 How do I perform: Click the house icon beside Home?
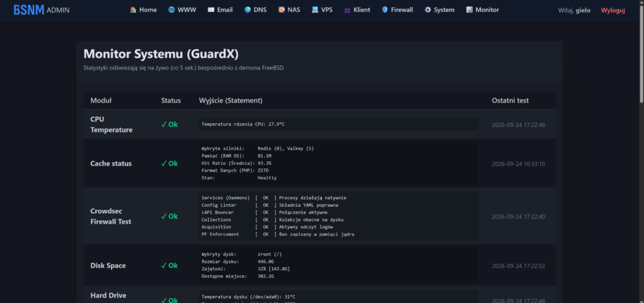pyautogui.click(x=133, y=10)
